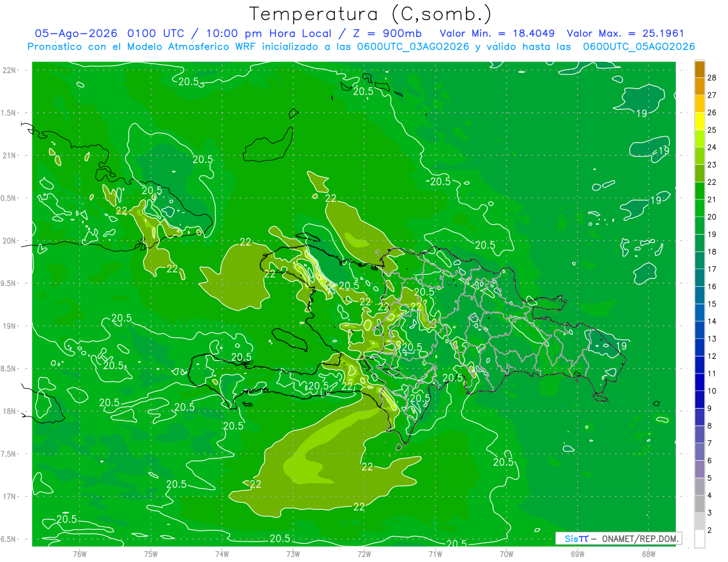Click the 71W longitude axis label
Viewport: 728px width, 562px height.
coord(435,554)
